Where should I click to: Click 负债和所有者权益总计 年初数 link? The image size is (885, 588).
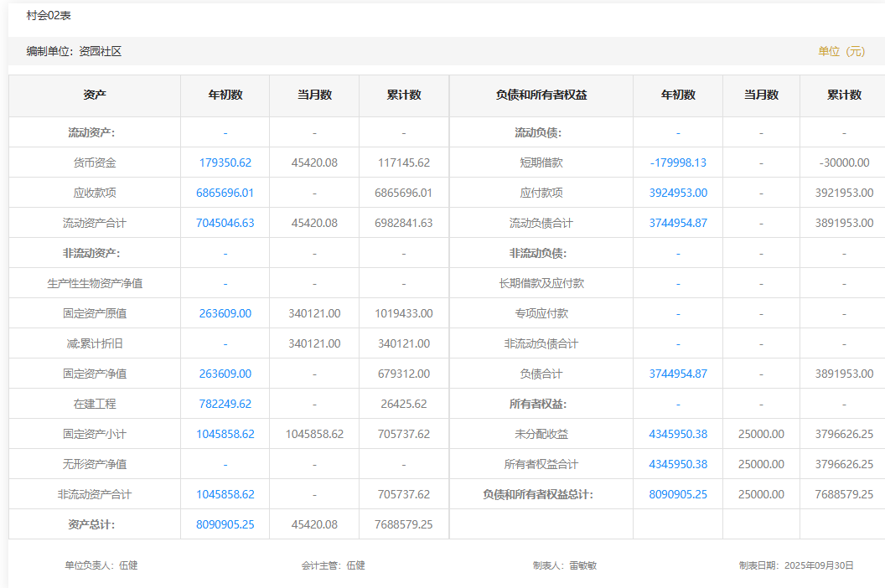677,494
